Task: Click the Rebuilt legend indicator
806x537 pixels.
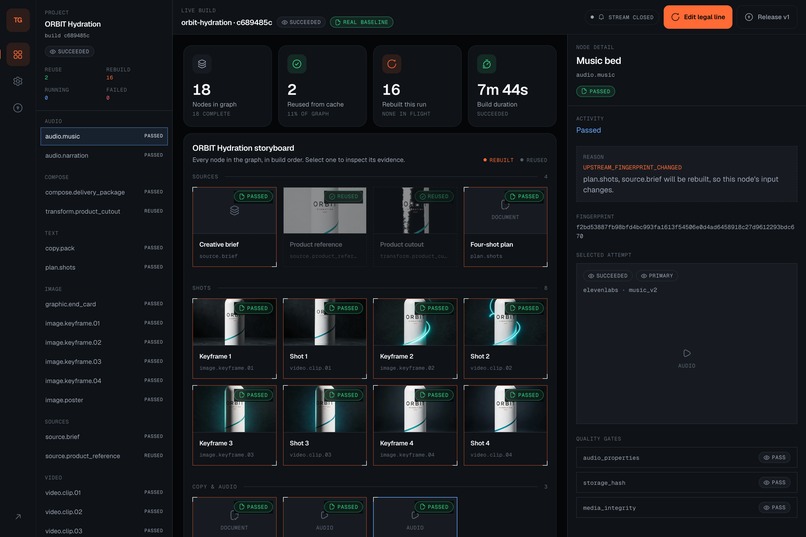Action: point(498,160)
